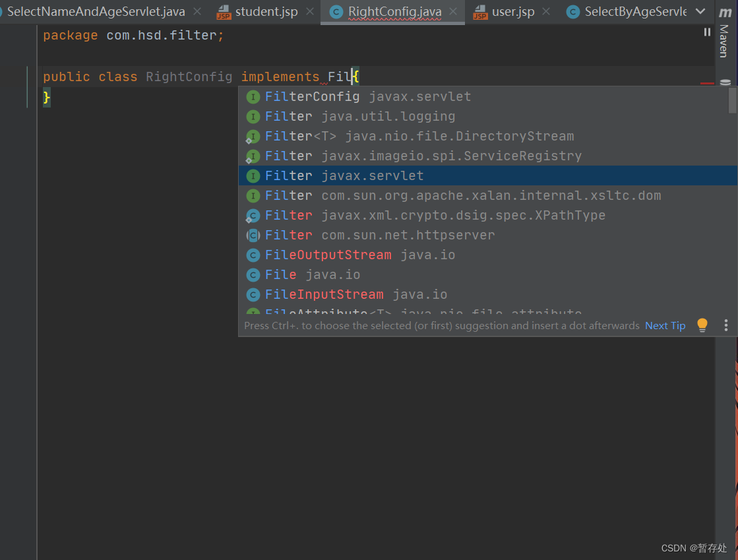Click the interface icon beside FilterConfig suggestion
The width and height of the screenshot is (738, 560).
point(253,97)
